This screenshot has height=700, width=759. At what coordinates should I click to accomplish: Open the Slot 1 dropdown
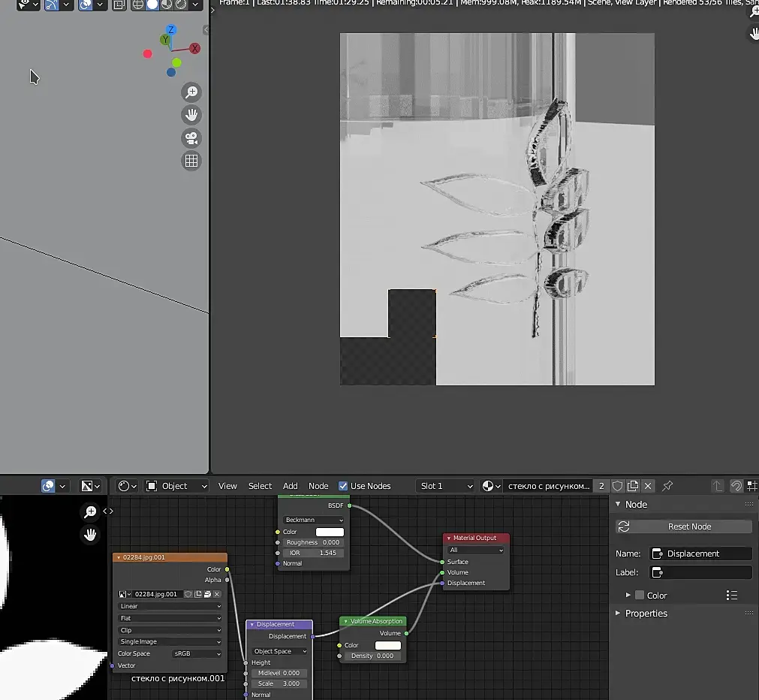click(445, 486)
